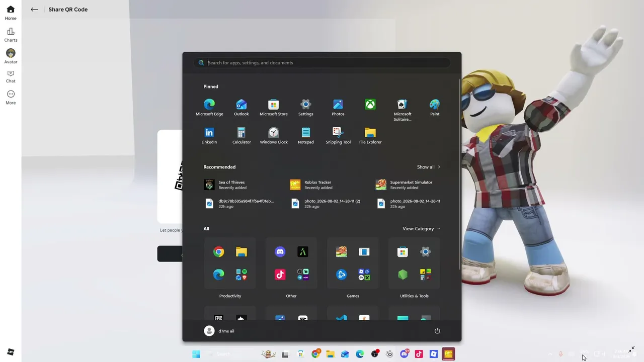Start Microsoft Solitaire from Pinned
This screenshot has width=644, height=362.
[x=403, y=110]
